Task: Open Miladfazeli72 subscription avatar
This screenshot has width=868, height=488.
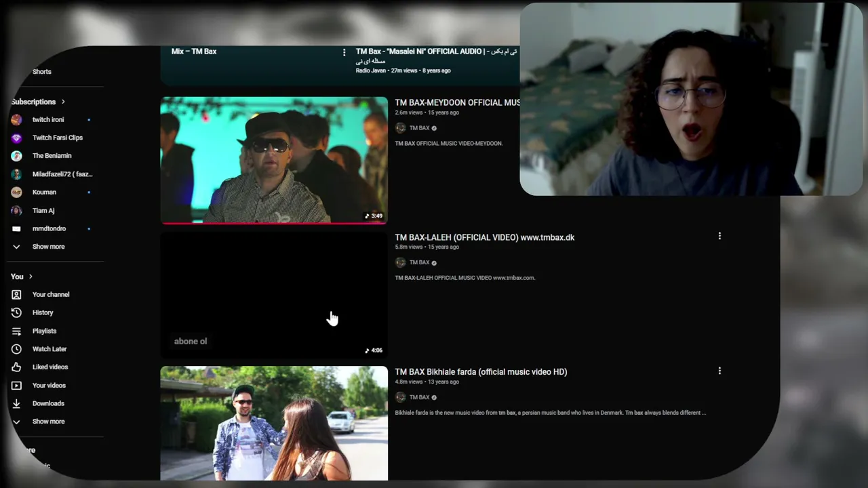Action: click(x=17, y=174)
